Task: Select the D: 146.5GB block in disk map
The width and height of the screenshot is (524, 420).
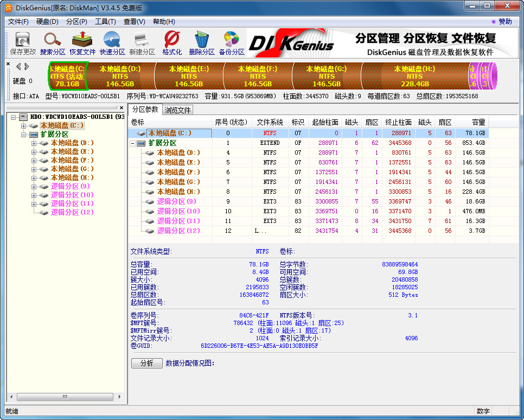Action: 120,77
